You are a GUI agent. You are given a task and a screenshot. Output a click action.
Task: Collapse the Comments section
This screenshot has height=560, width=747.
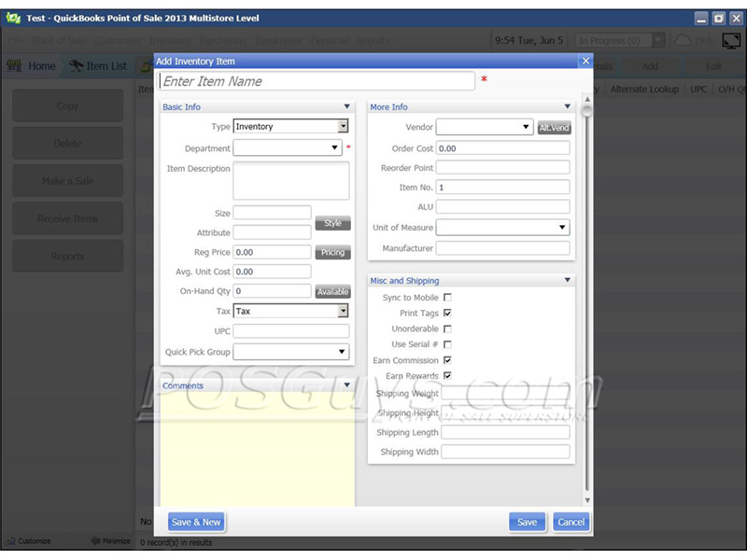(346, 385)
